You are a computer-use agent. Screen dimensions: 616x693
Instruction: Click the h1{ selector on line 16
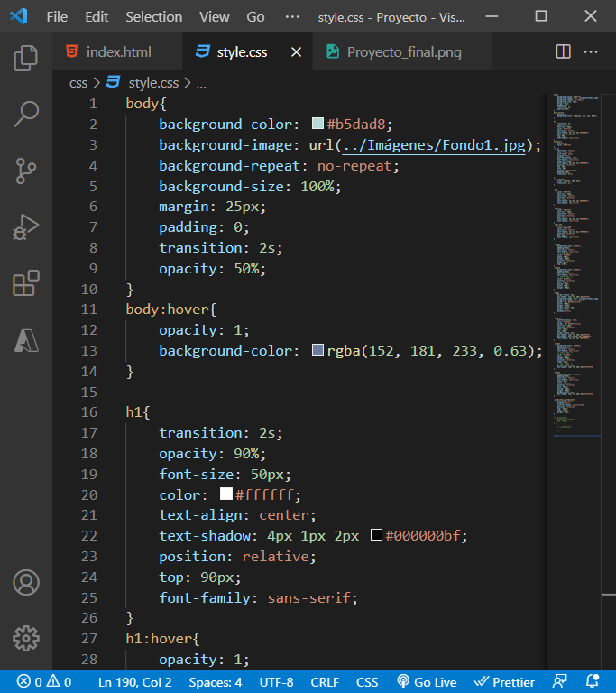tap(138, 412)
